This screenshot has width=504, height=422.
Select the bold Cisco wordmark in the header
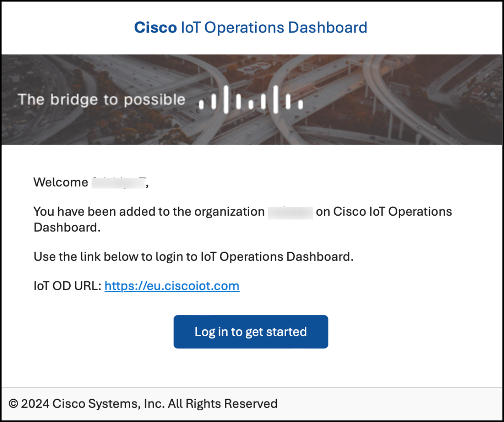point(155,27)
